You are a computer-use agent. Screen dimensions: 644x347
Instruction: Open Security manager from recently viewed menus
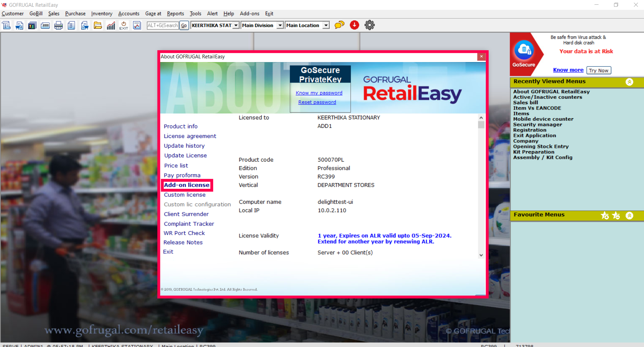coord(538,124)
